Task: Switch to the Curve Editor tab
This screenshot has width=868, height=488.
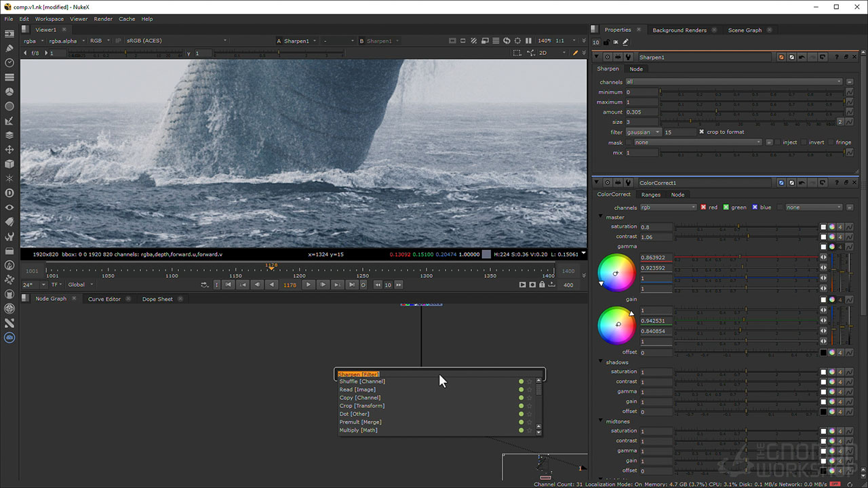Action: point(104,299)
